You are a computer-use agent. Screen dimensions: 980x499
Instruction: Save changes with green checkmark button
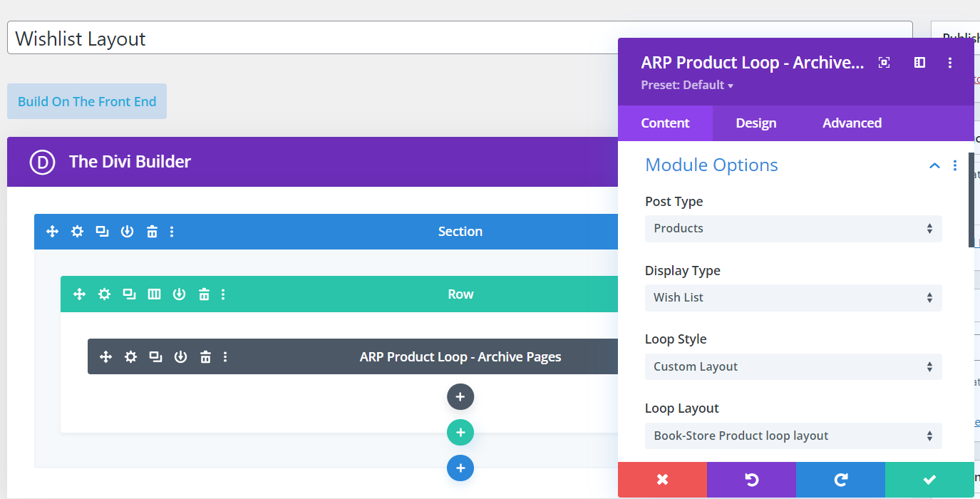click(x=929, y=480)
